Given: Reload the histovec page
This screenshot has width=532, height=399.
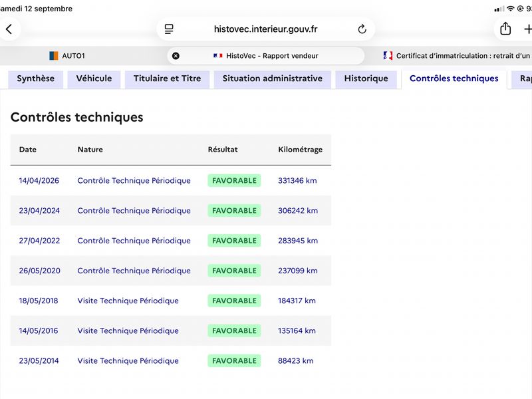Looking at the screenshot, I should click(x=362, y=29).
